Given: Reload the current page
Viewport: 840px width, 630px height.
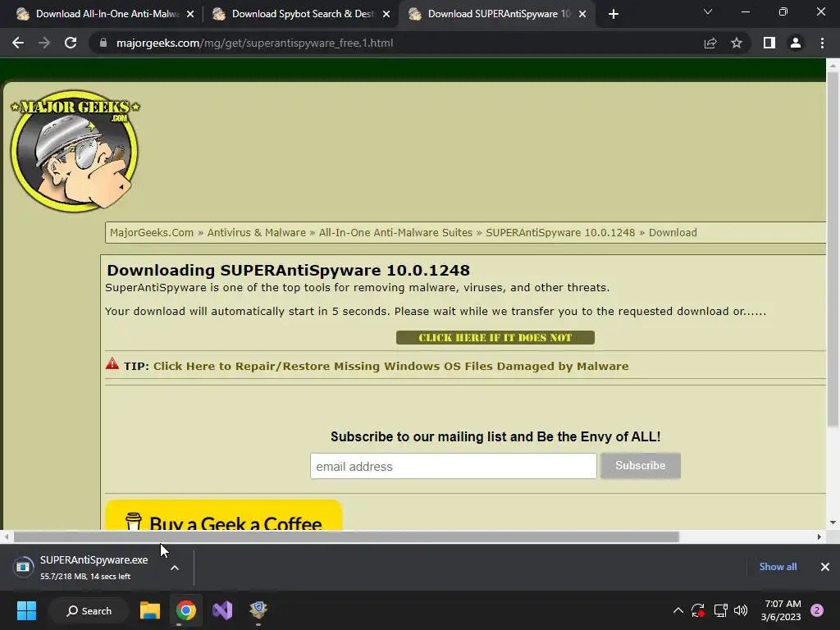Looking at the screenshot, I should [71, 43].
